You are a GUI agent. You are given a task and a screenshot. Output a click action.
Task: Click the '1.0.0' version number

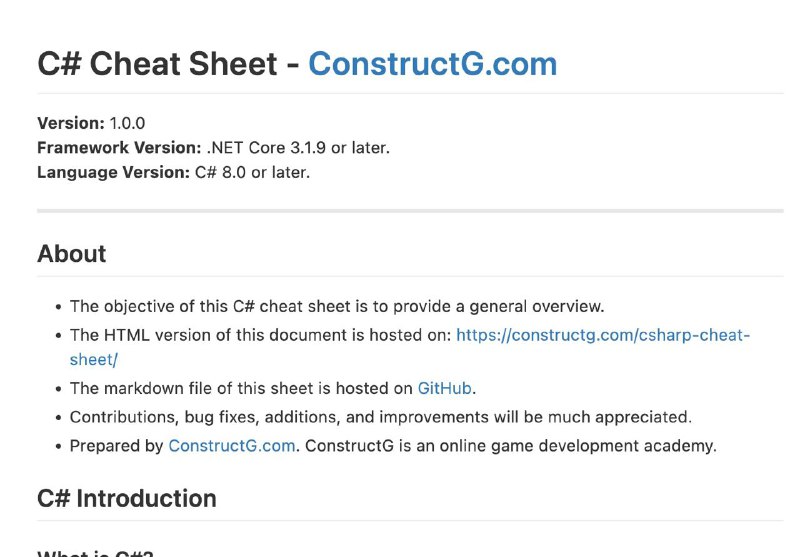coord(128,123)
